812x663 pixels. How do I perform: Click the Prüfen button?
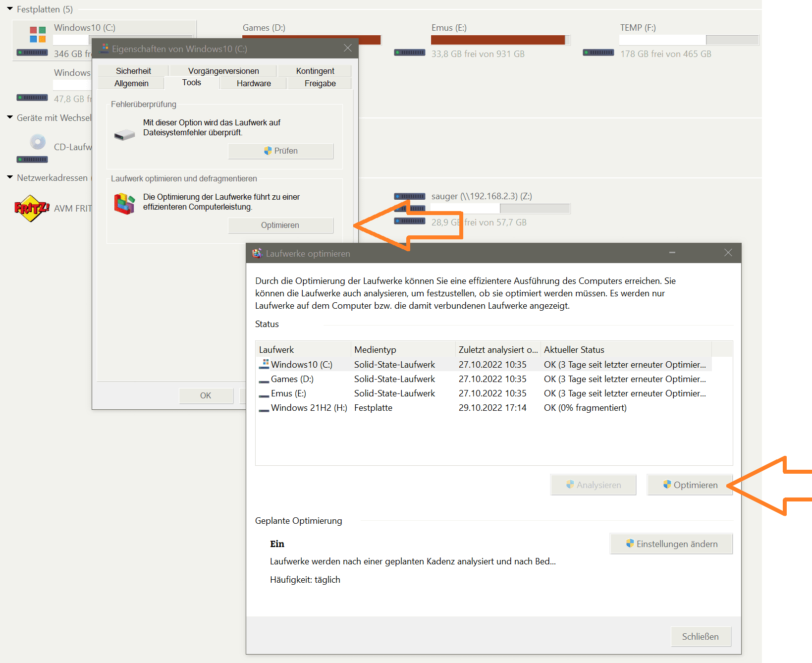click(x=280, y=151)
